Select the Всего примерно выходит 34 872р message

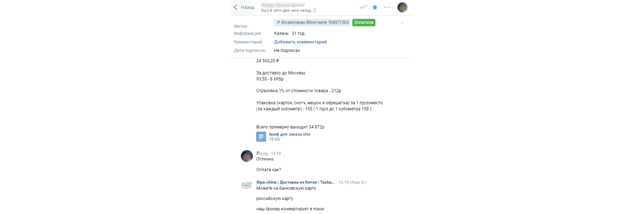291,127
